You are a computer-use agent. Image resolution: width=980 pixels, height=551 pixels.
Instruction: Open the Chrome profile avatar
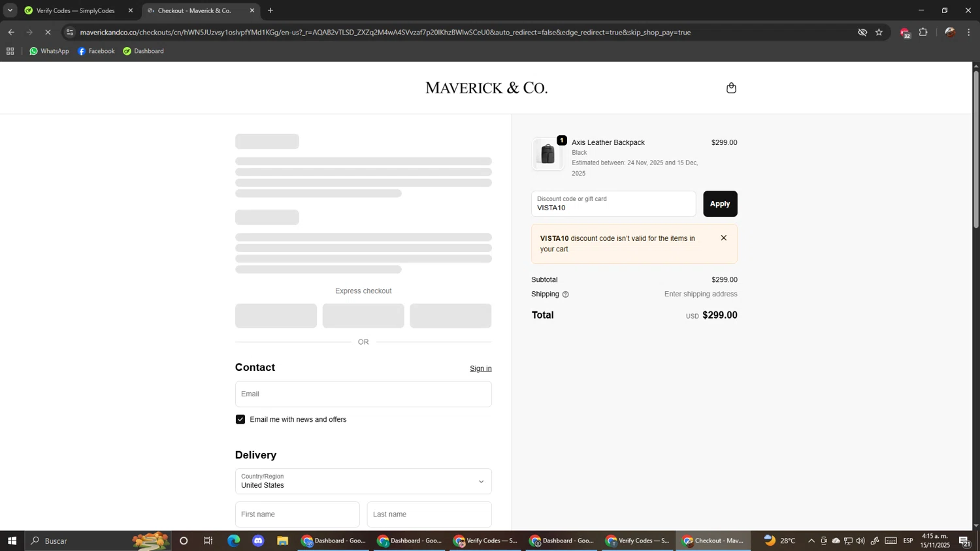[950, 32]
